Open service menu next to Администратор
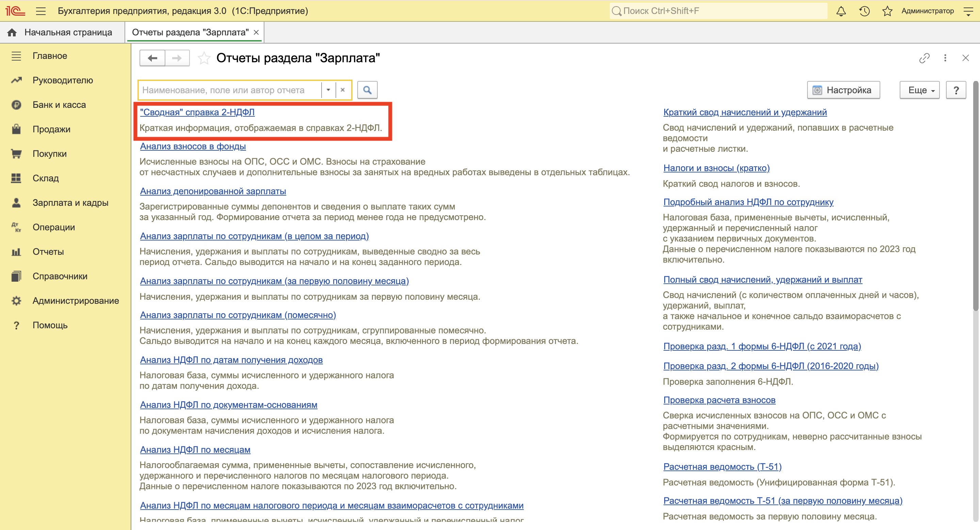This screenshot has height=530, width=980. point(968,11)
